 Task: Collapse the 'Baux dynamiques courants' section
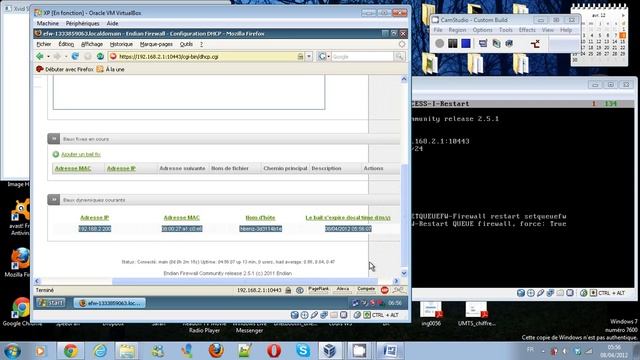click(x=53, y=200)
